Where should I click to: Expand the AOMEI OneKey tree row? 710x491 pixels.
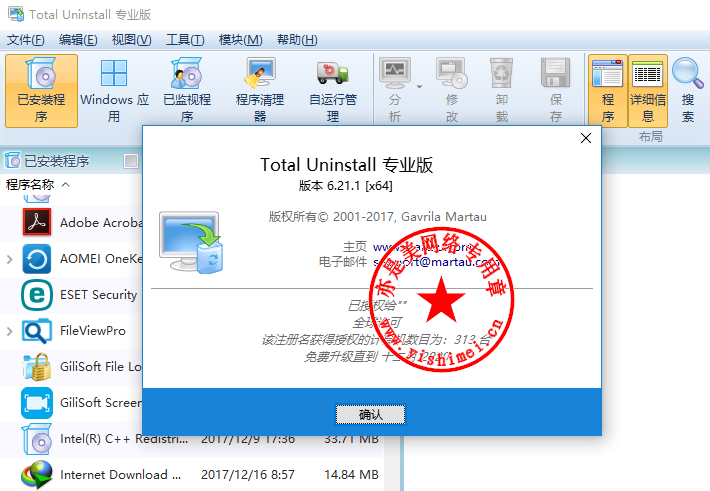coord(10,259)
